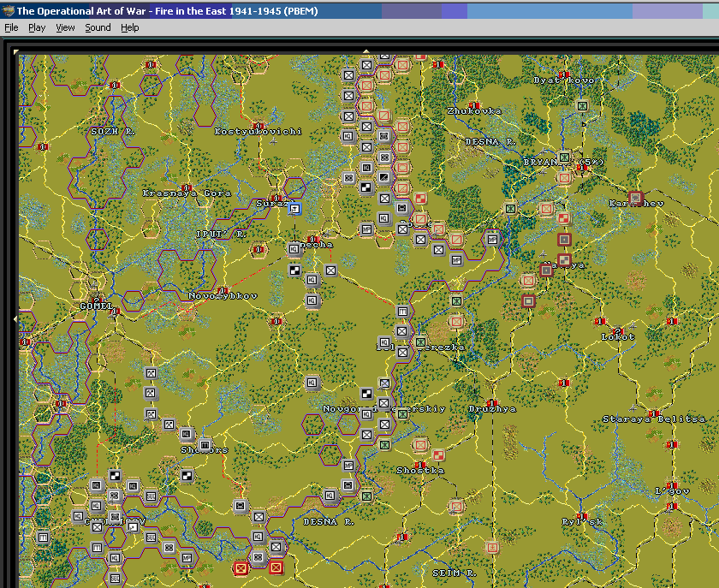The width and height of the screenshot is (719, 588).
Task: Open the File menu
Action: (11, 27)
